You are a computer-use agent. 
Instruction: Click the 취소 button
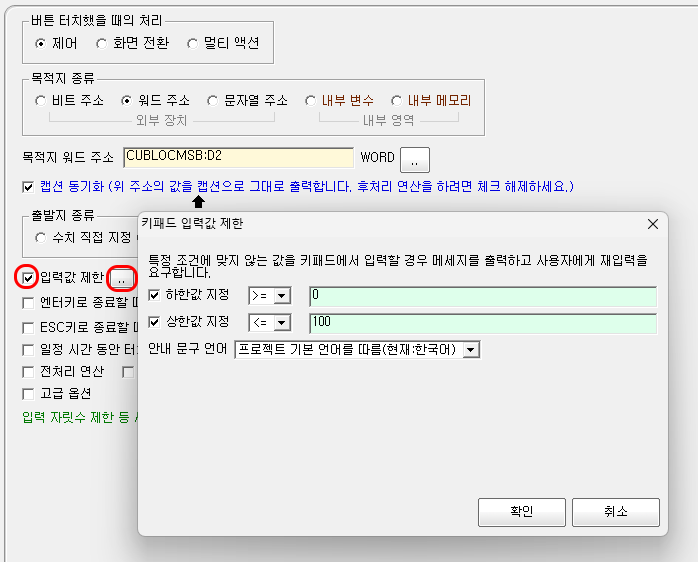[616, 512]
